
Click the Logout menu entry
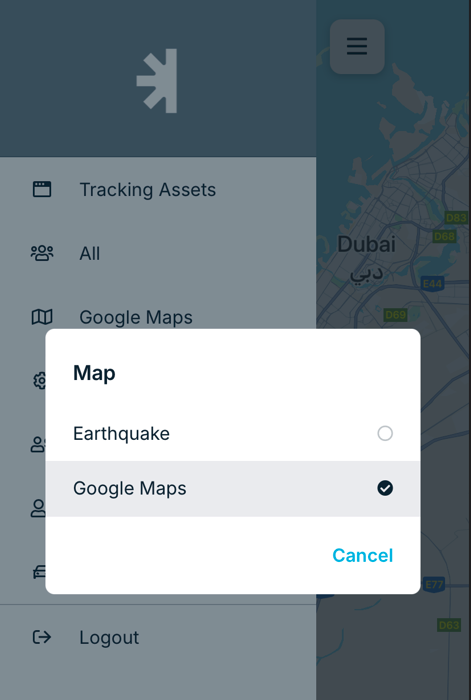tap(158, 637)
